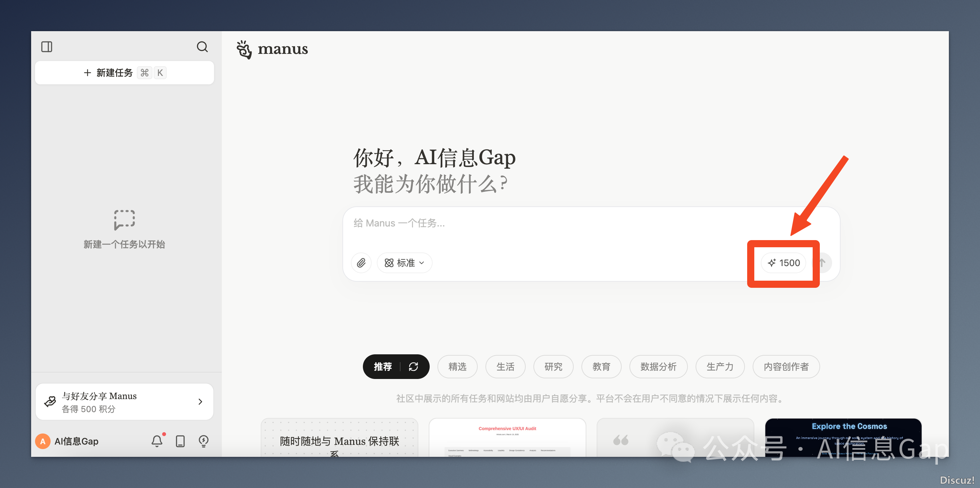Click the refresh icon in 推荐 pill
980x488 pixels.
(413, 367)
